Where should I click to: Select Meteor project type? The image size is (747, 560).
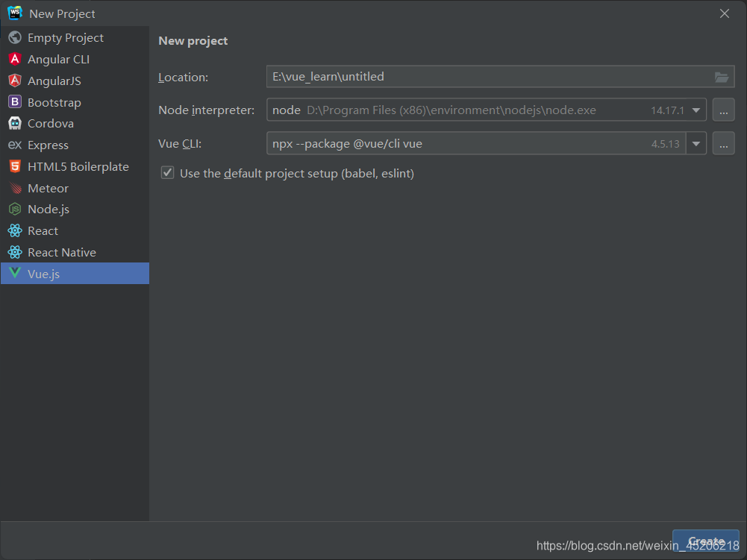point(75,188)
